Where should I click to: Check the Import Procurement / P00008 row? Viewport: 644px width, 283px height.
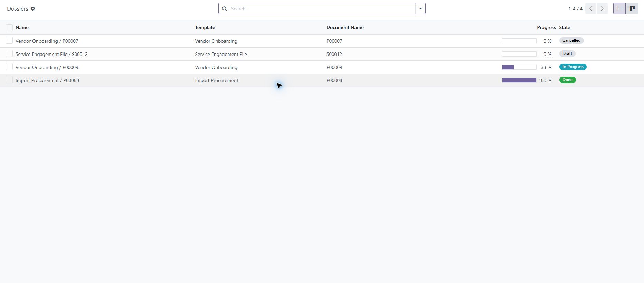(x=9, y=80)
